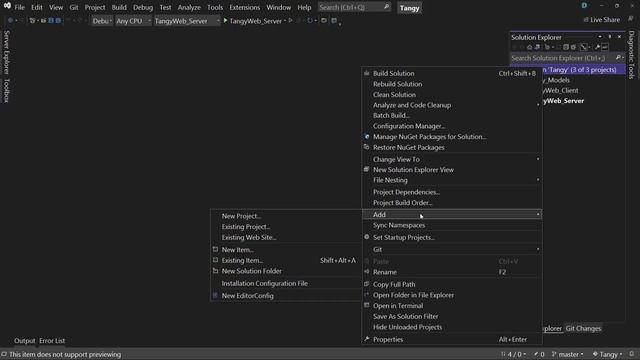Open the Debug configuration dropdown
This screenshot has height=360, width=640.
pos(102,21)
